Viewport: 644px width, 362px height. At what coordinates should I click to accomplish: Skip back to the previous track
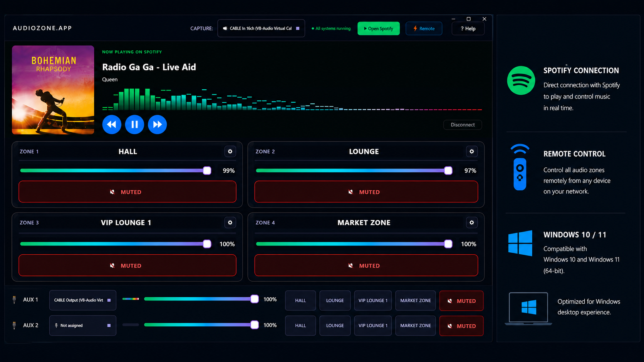[112, 124]
